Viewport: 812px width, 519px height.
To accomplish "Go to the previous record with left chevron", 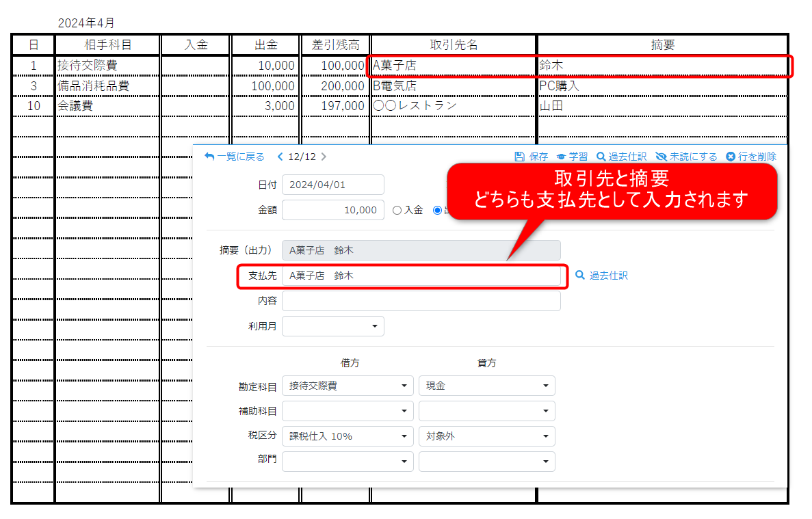I will pos(280,157).
